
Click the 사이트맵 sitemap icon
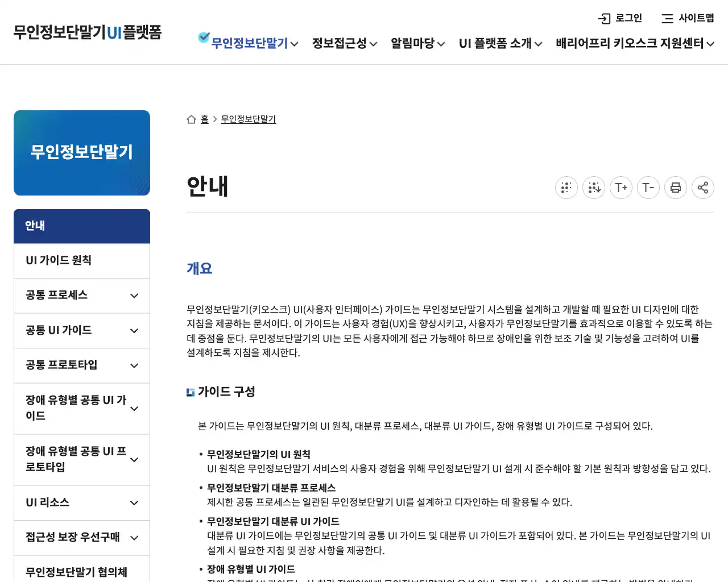coord(667,19)
